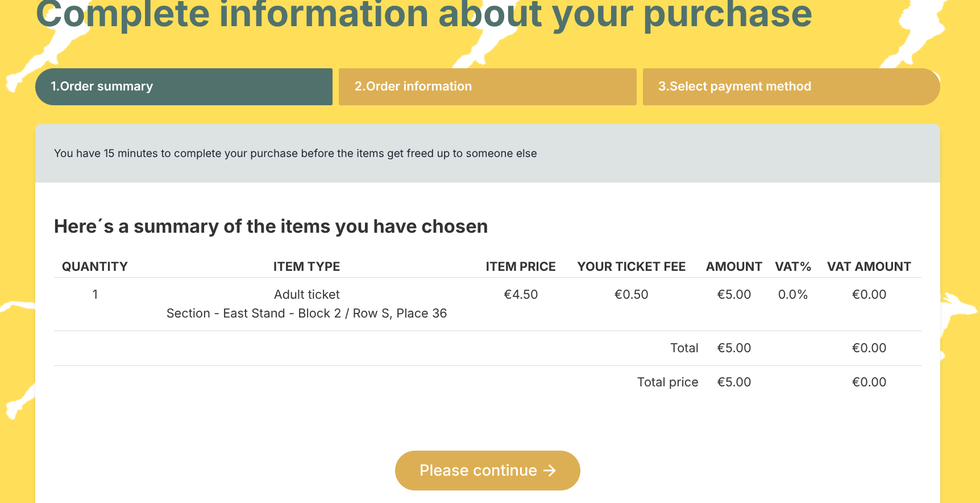The image size is (980, 503).
Task: Click the €0.50 ticket fee value
Action: (631, 294)
